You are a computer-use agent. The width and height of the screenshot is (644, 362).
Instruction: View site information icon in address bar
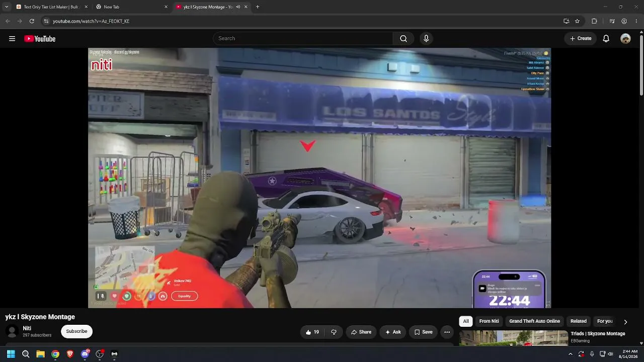46,21
